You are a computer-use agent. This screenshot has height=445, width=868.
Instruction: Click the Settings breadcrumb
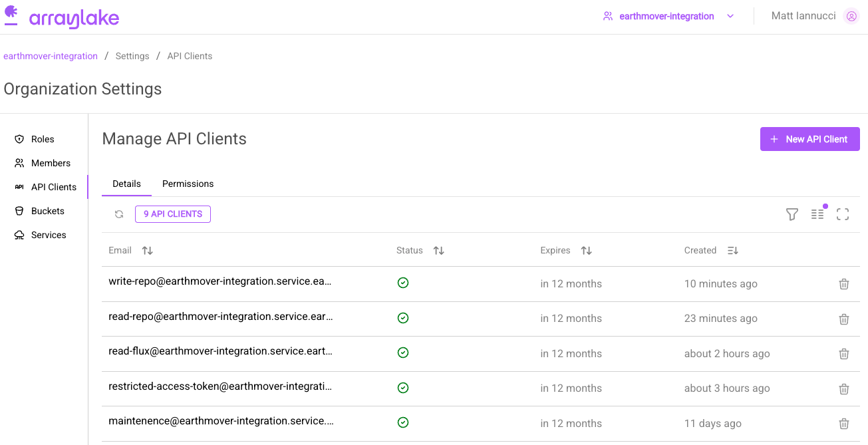coord(132,56)
